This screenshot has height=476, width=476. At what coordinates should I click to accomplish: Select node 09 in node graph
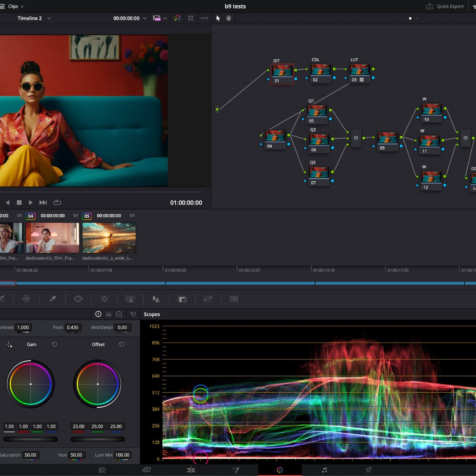(x=388, y=141)
